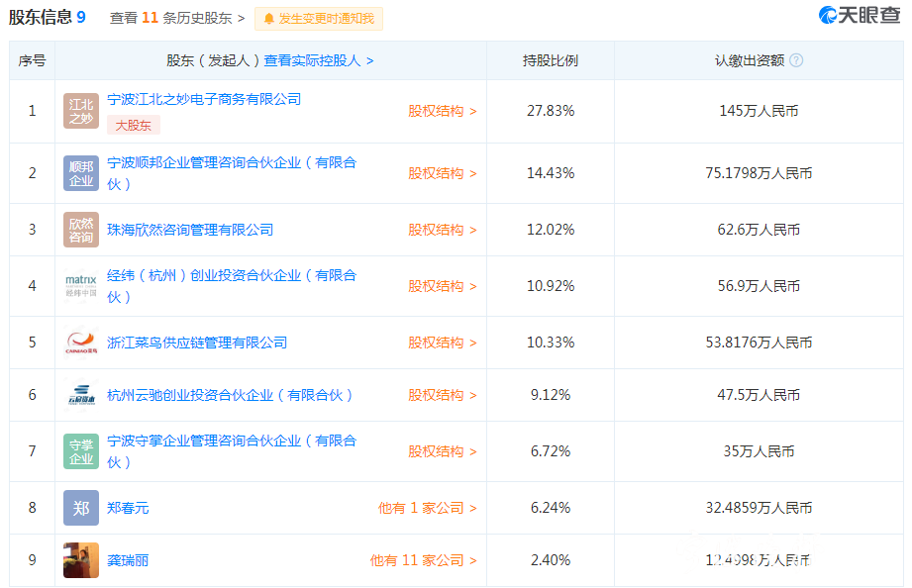Open 他有 11 家公司 for 龚瑞丽
Viewport: 912px width, 588px height.
[424, 560]
